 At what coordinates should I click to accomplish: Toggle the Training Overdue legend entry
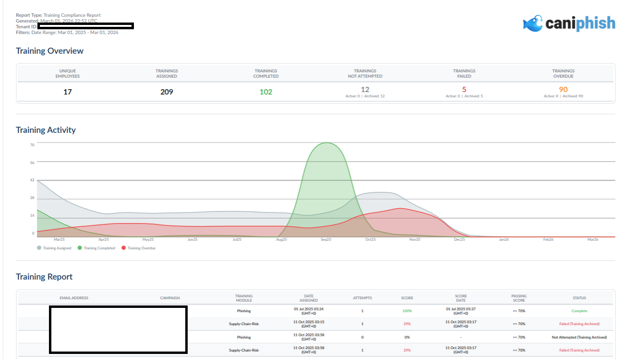pyautogui.click(x=139, y=248)
